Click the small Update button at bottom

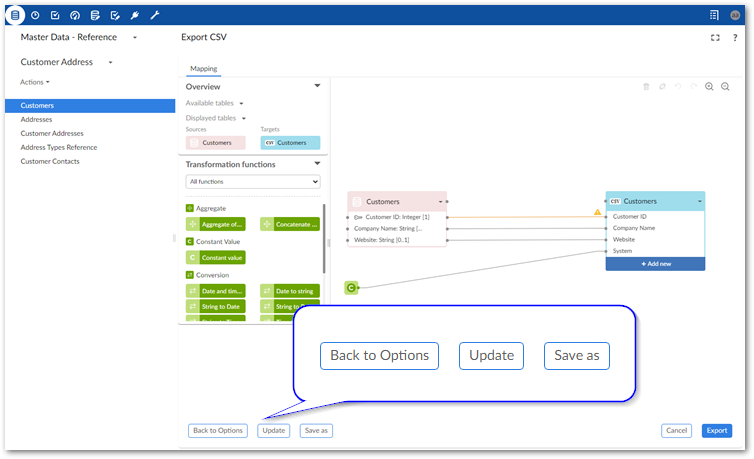tap(274, 431)
